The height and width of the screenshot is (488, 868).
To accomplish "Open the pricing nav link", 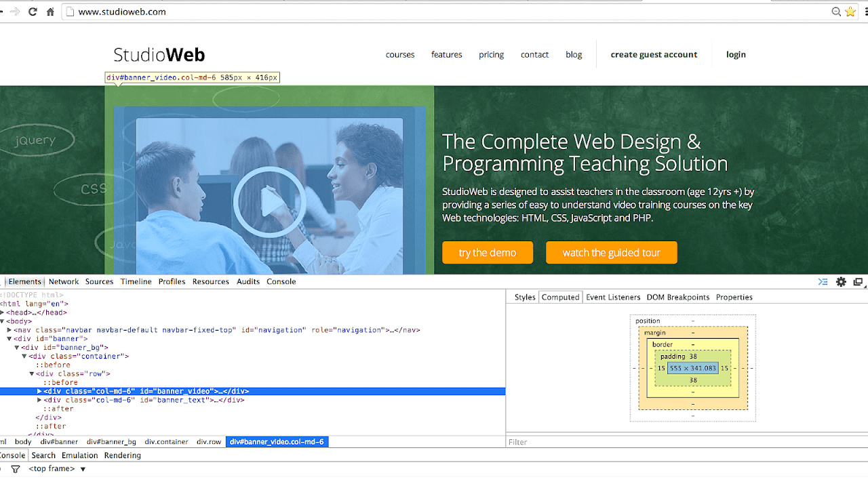I will pyautogui.click(x=492, y=55).
